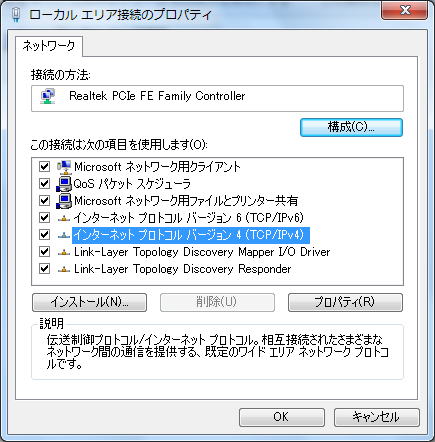Uncheck Microsoft ネットワーク用クライアント checkbox
The width and height of the screenshot is (435, 442).
(x=44, y=166)
